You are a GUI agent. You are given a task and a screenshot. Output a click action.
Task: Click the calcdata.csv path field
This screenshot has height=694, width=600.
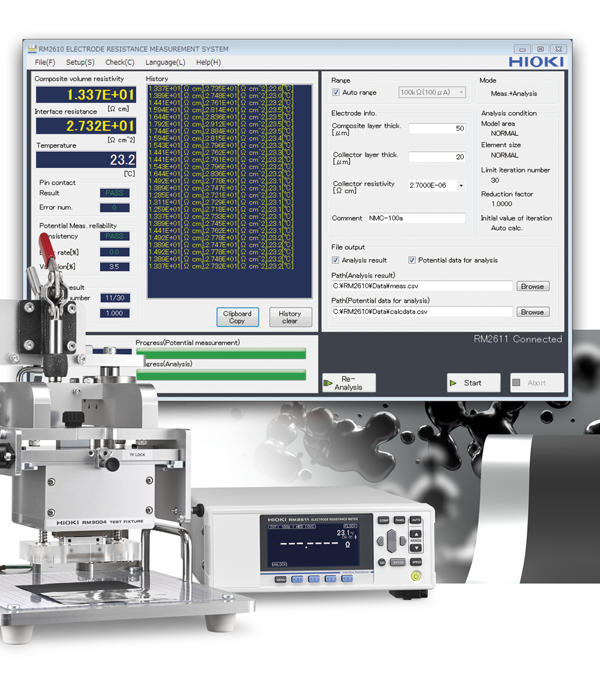pyautogui.click(x=422, y=312)
